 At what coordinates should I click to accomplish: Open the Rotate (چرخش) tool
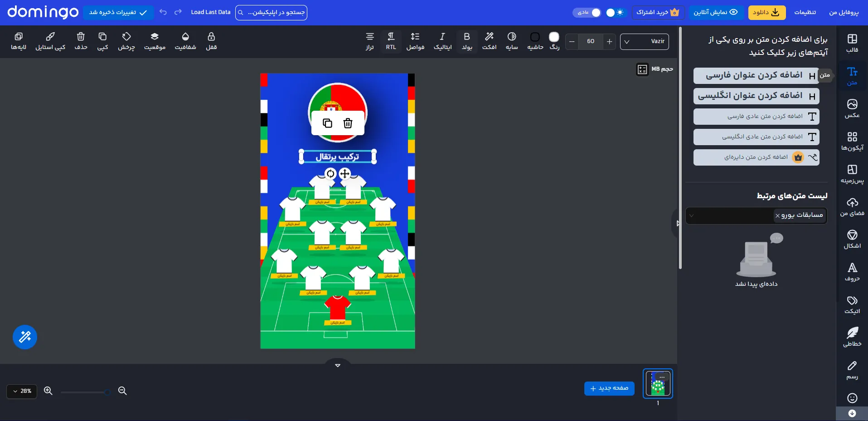click(x=126, y=41)
